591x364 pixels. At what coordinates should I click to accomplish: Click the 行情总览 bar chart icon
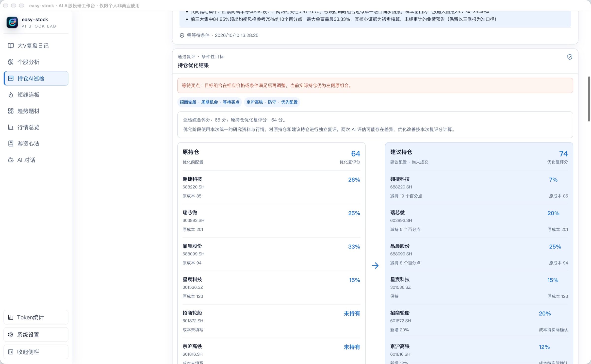pos(11,127)
